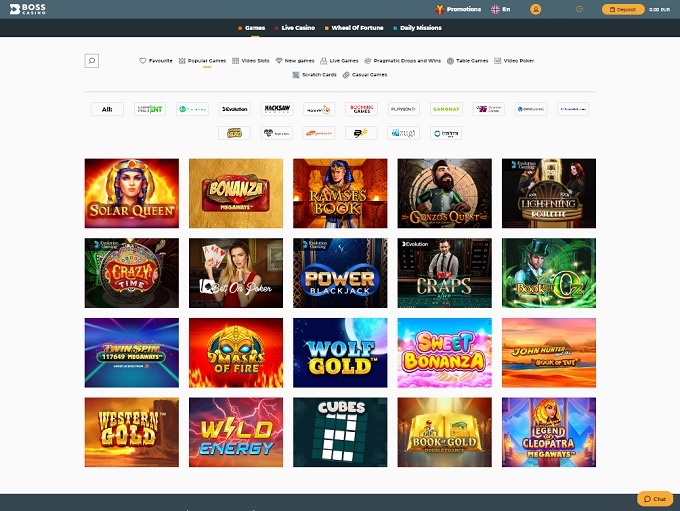Open the Chat button
The height and width of the screenshot is (511, 680).
(x=655, y=499)
